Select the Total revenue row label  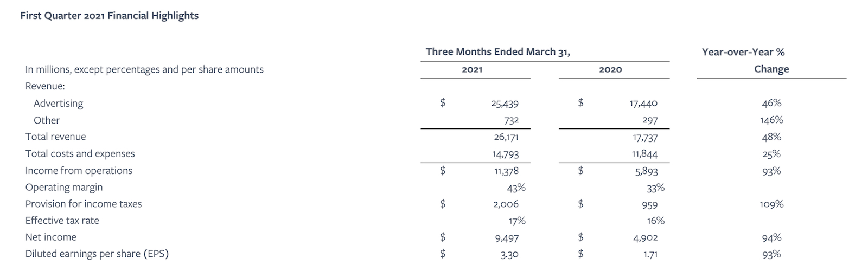click(55, 137)
